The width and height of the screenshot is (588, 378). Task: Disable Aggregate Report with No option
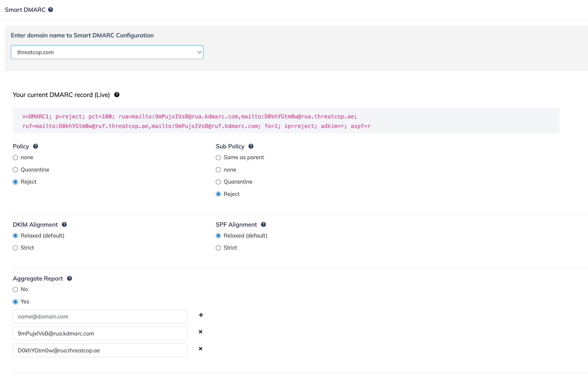15,289
